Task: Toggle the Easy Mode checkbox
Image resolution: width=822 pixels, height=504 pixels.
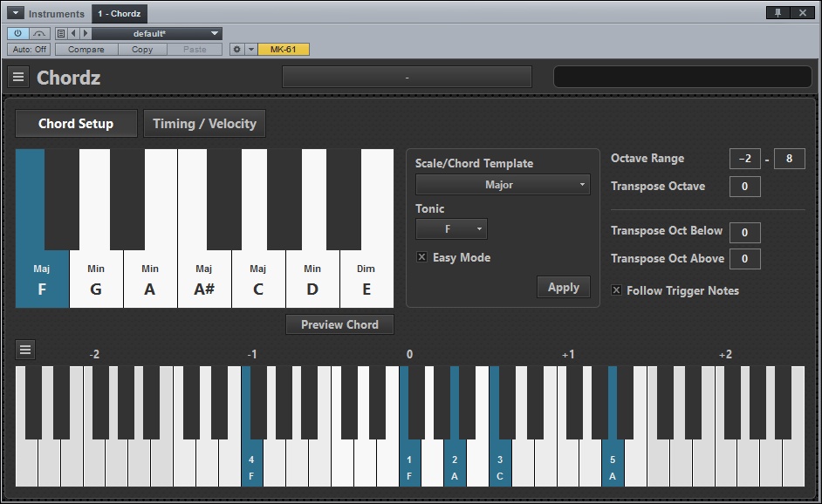Action: pyautogui.click(x=421, y=256)
